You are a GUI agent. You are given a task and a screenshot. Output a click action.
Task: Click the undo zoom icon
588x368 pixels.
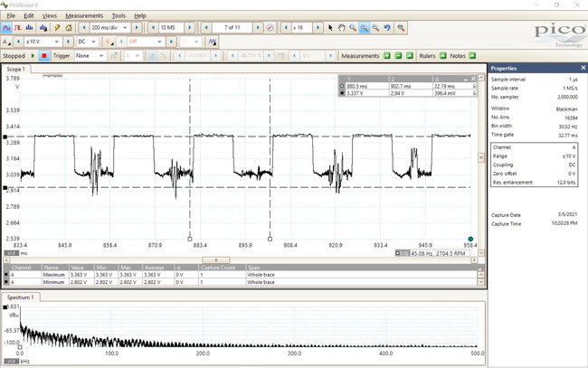(x=386, y=28)
